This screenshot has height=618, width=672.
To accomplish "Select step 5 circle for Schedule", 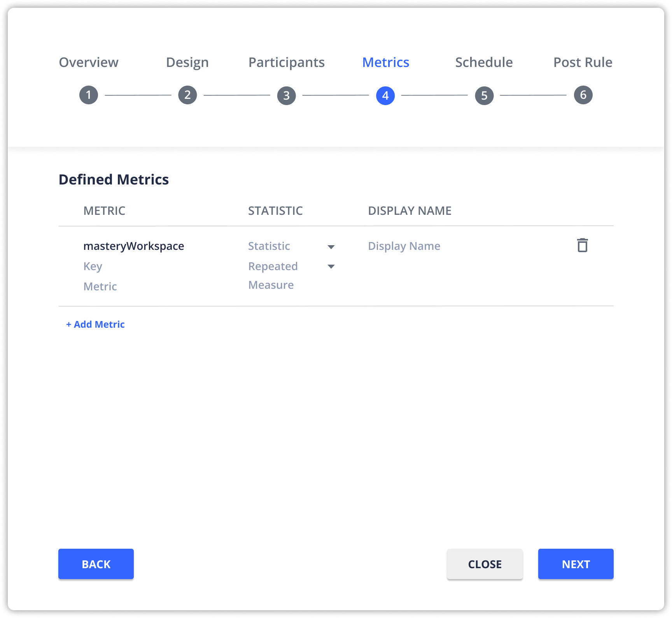I will (x=484, y=95).
